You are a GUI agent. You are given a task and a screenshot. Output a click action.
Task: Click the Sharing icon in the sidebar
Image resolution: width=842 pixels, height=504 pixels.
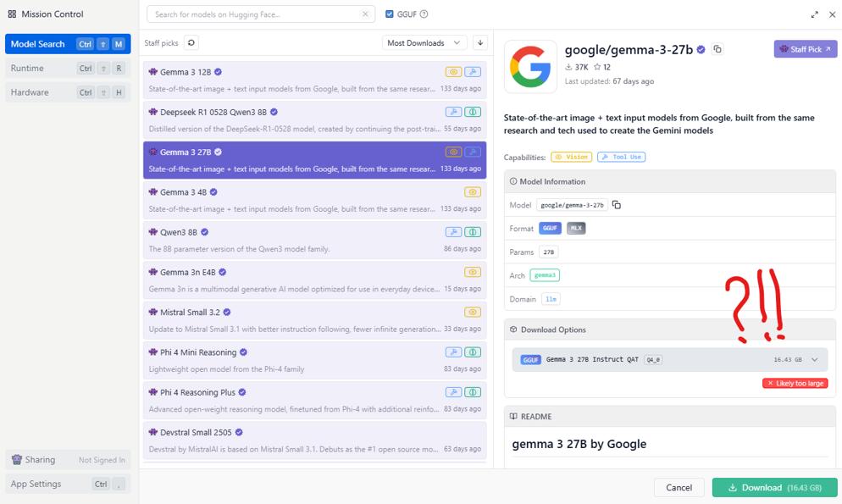pos(17,459)
